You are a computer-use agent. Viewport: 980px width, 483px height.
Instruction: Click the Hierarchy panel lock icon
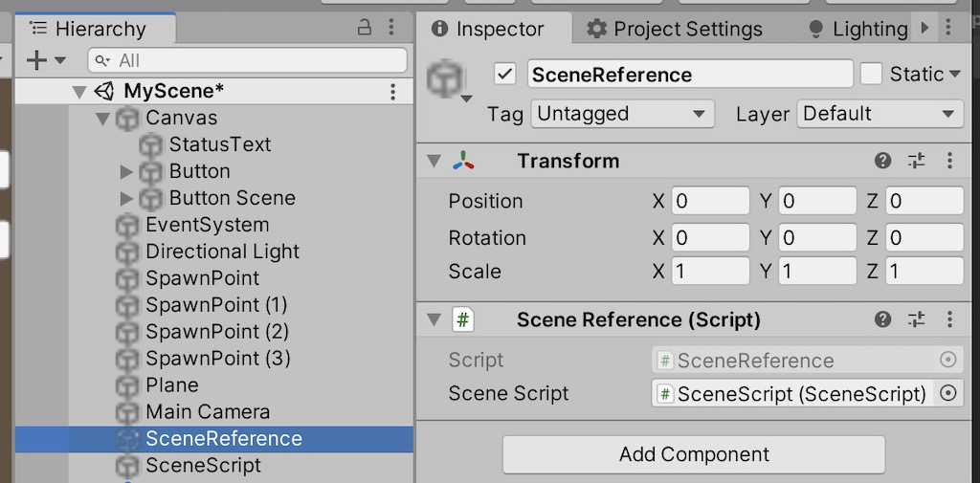[365, 29]
